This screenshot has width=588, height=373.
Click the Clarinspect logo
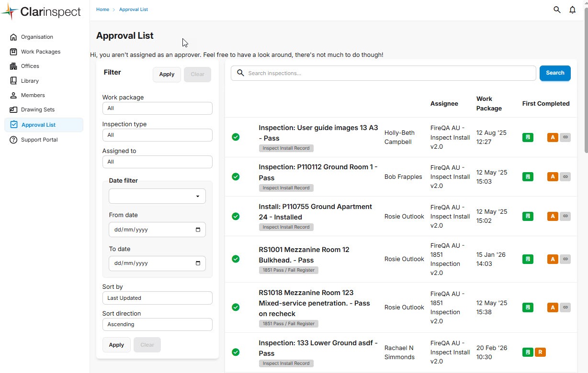(41, 12)
